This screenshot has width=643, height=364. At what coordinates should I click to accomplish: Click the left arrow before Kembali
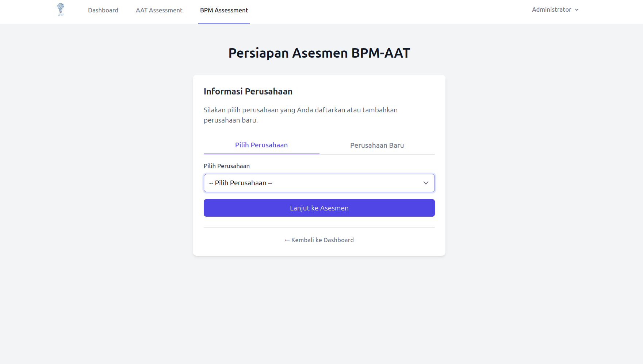coord(287,240)
